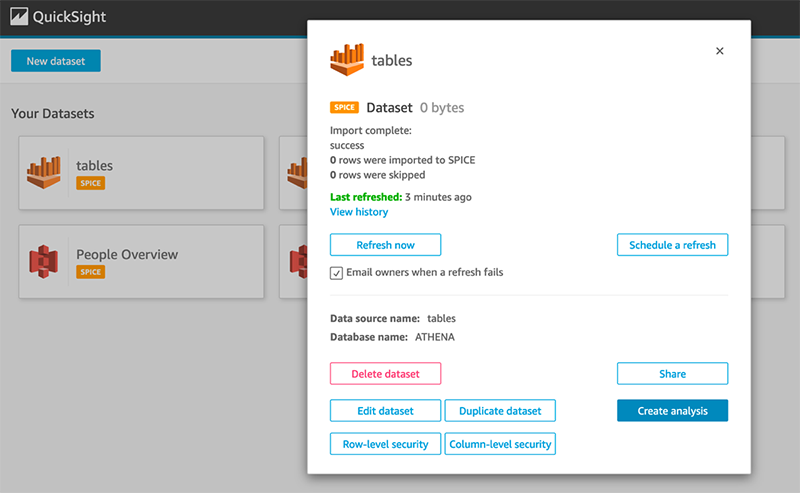800x493 pixels.
Task: Select the tables dataset card title
Action: tap(94, 165)
